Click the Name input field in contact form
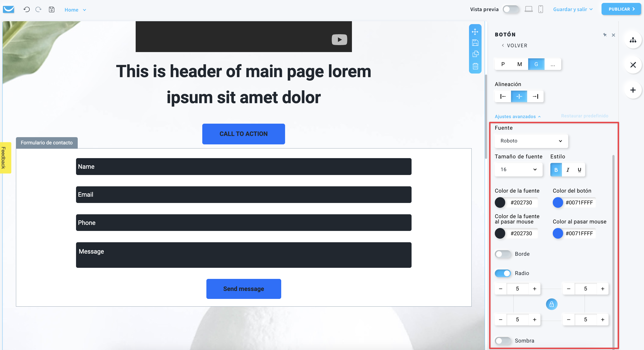The width and height of the screenshot is (644, 350). 244,166
